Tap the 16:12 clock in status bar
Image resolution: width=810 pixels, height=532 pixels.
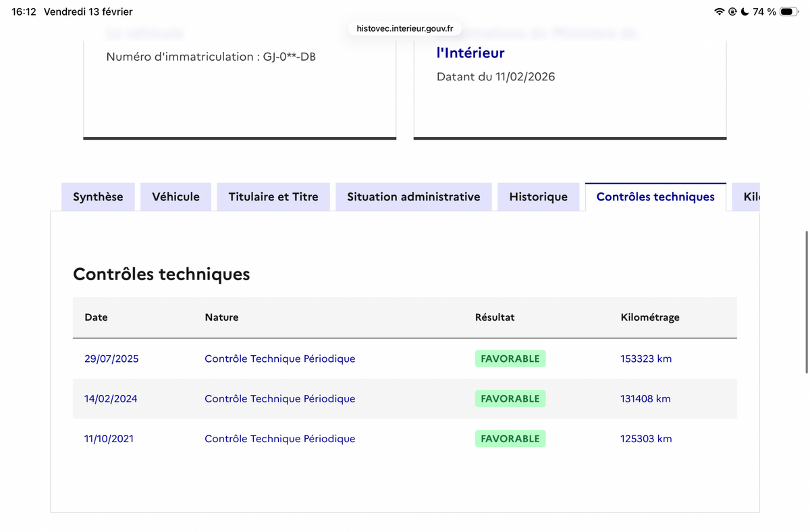click(x=24, y=11)
